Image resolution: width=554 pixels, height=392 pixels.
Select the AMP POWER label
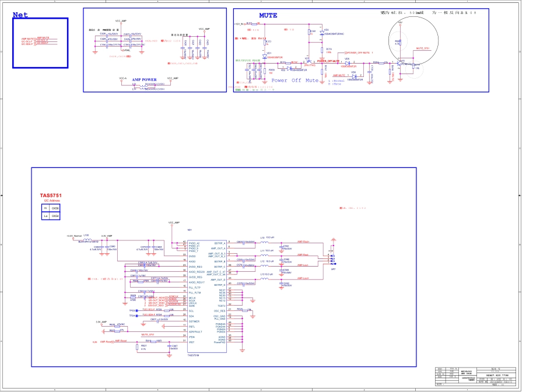pyautogui.click(x=144, y=79)
